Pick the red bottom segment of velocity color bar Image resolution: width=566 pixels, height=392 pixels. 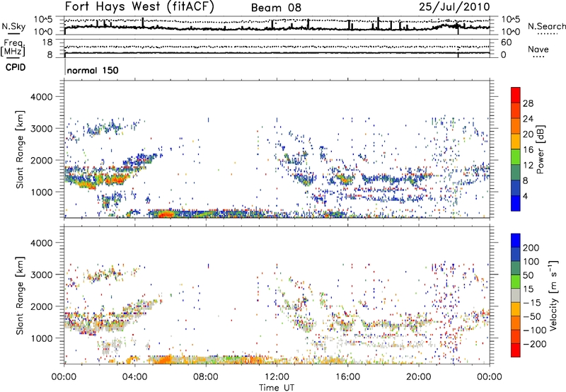pyautogui.click(x=516, y=350)
